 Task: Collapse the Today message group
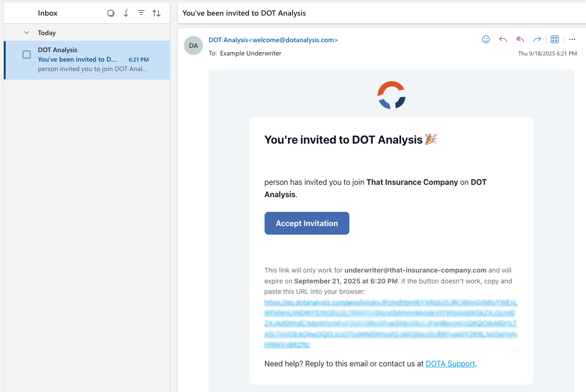[x=27, y=33]
